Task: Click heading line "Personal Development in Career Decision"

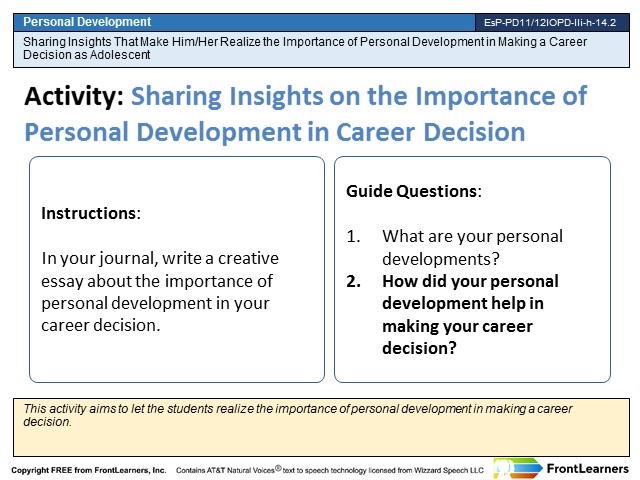Action: click(275, 132)
